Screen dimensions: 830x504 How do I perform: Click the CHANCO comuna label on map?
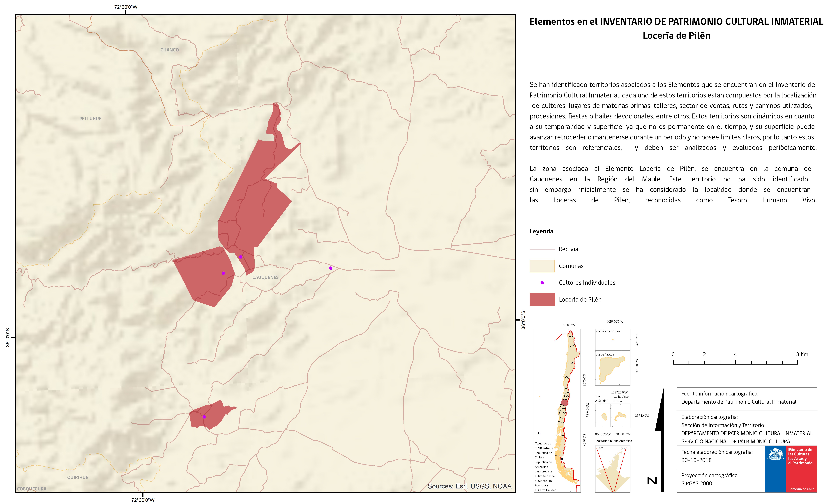tap(169, 50)
